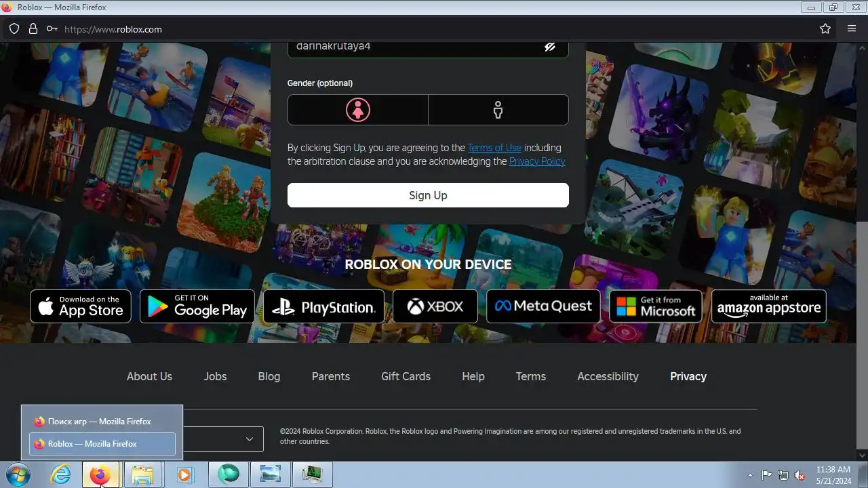
Task: Bookmark this page with the star icon
Action: (825, 29)
